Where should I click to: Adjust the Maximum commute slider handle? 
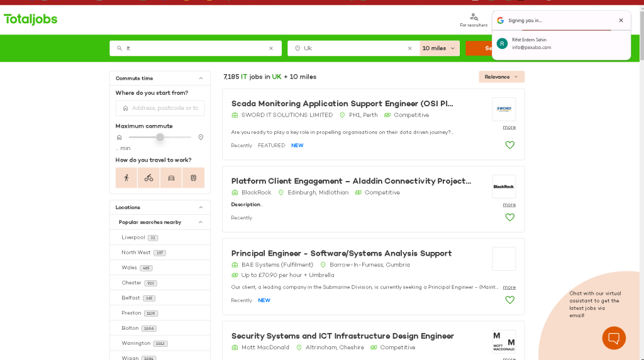(160, 137)
